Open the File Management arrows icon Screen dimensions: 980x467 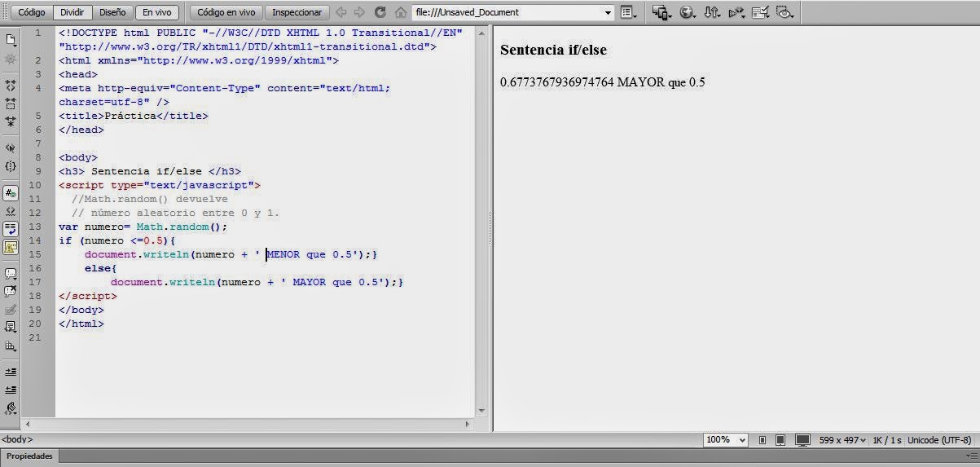(x=712, y=12)
